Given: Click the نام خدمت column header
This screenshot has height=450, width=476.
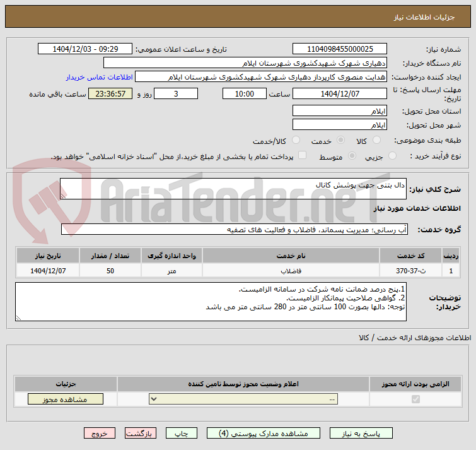Looking at the screenshot, I should pyautogui.click(x=291, y=256).
